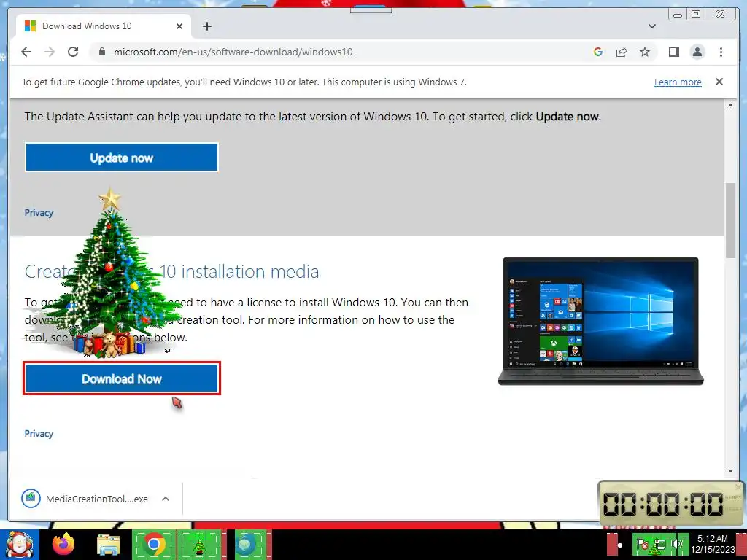Open Chrome three-dot menu
This screenshot has height=560, width=747.
pos(721,52)
